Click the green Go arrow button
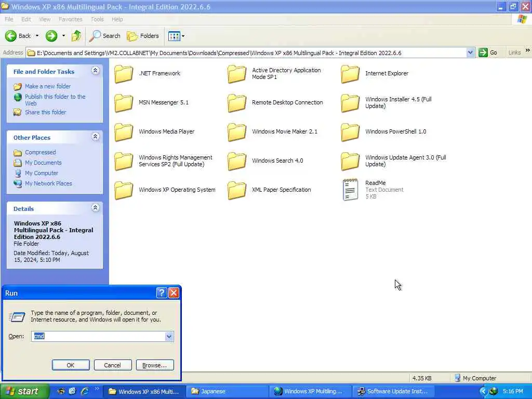Screen dimensions: 532x399 (x=483, y=52)
